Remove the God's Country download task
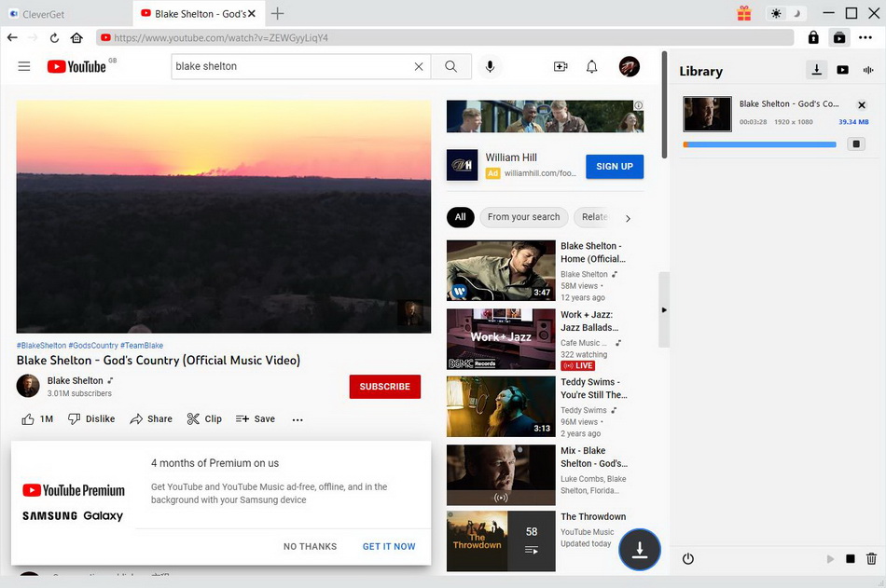 point(862,105)
